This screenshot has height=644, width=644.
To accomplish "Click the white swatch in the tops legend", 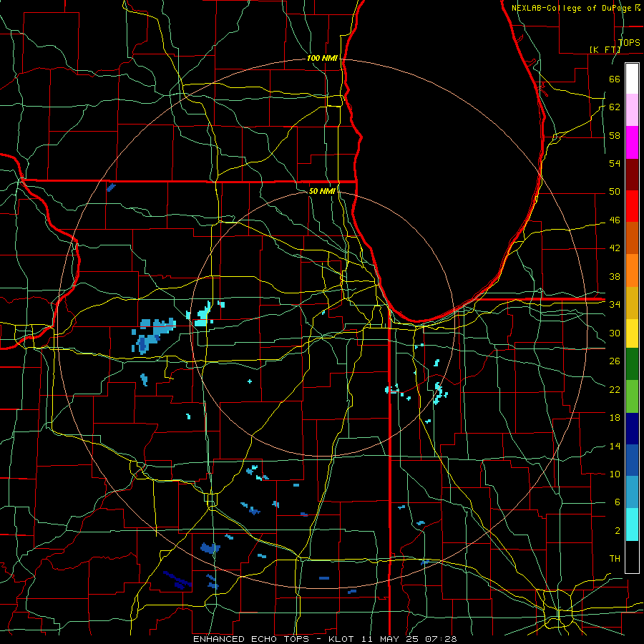I will (632, 79).
